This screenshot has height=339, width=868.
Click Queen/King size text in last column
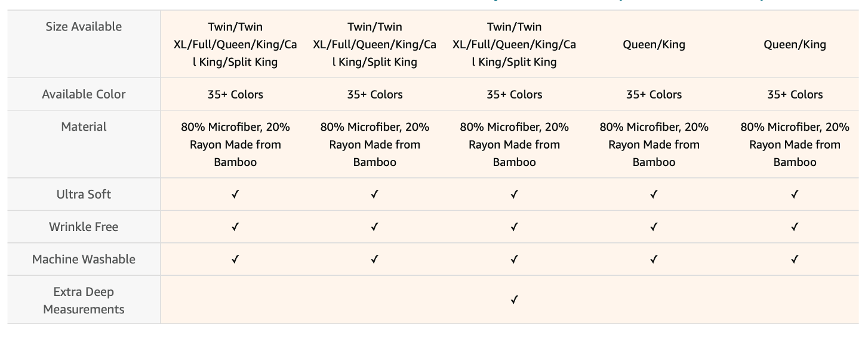click(795, 45)
